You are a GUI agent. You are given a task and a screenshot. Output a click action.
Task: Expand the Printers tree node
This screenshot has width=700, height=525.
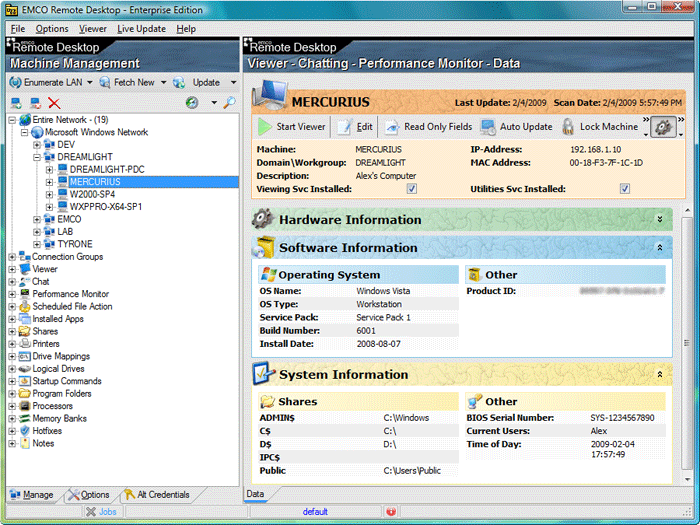click(12, 344)
